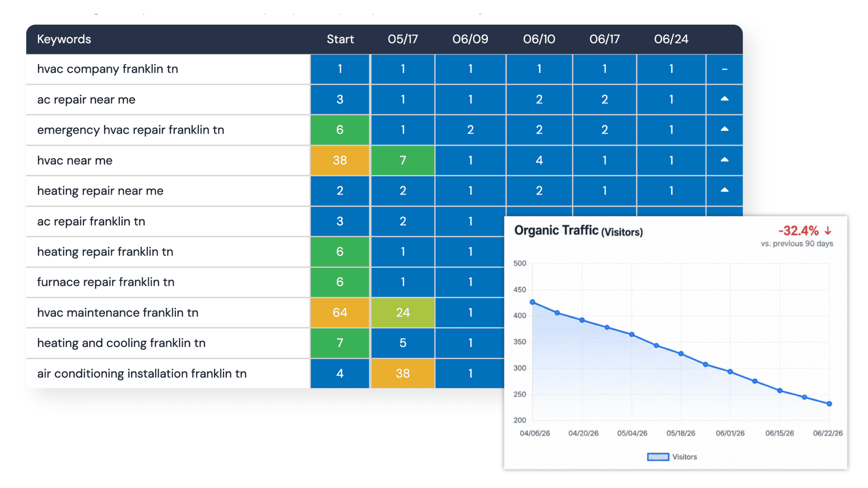This screenshot has width=868, height=488.
Task: Select keyword 'hvac near me'
Action: click(75, 160)
